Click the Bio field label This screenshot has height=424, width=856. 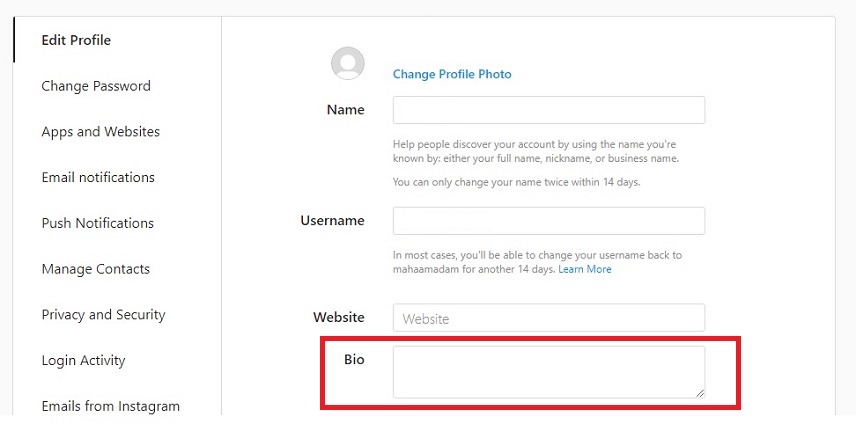click(x=354, y=360)
